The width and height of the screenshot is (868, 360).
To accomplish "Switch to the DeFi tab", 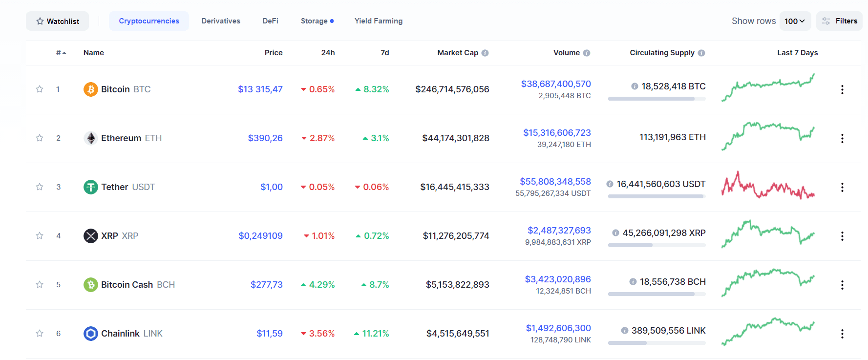I will (x=270, y=21).
